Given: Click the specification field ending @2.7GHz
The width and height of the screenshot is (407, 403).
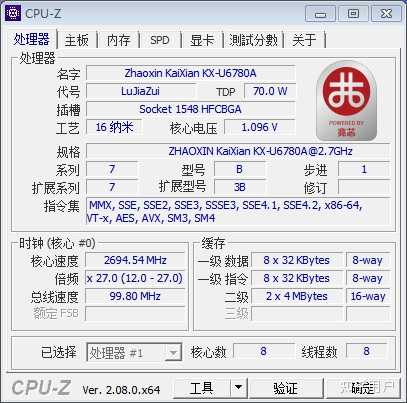Looking at the screenshot, I should pos(238,151).
